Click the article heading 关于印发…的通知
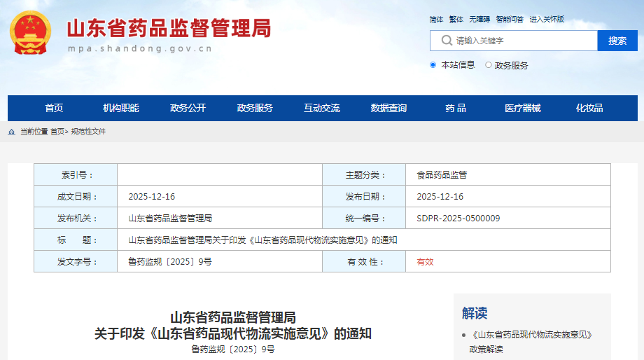This screenshot has width=644, height=360. tap(233, 333)
